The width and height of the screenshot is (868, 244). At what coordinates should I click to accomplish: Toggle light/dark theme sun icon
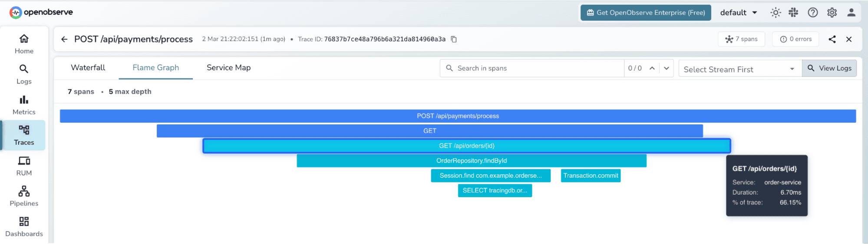click(x=775, y=13)
